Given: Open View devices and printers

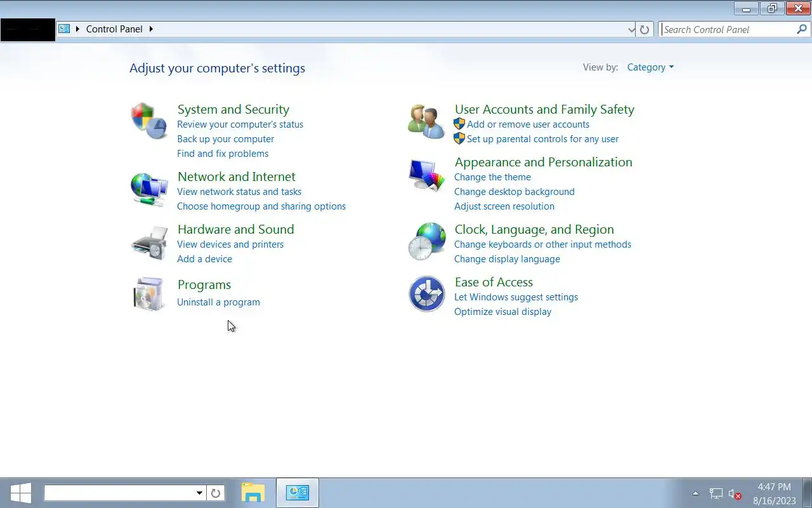Looking at the screenshot, I should click(230, 244).
